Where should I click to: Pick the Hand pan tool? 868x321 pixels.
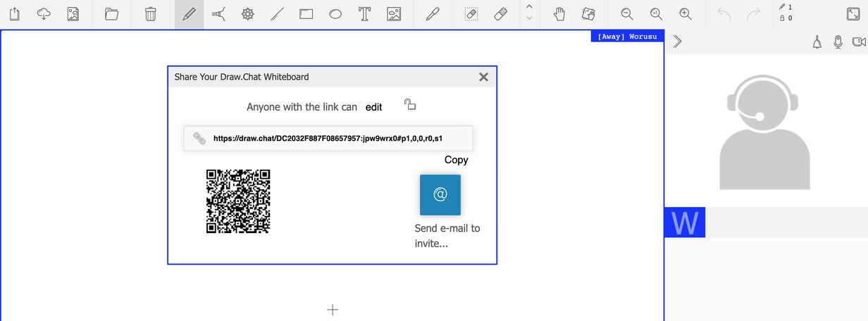tap(559, 14)
